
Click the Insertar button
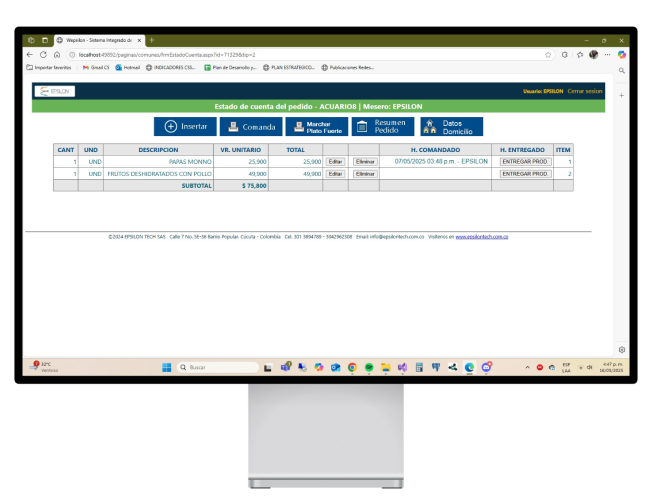pos(184,127)
